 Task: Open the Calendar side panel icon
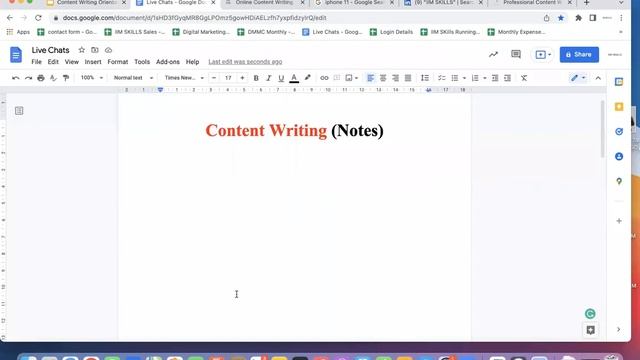619,82
